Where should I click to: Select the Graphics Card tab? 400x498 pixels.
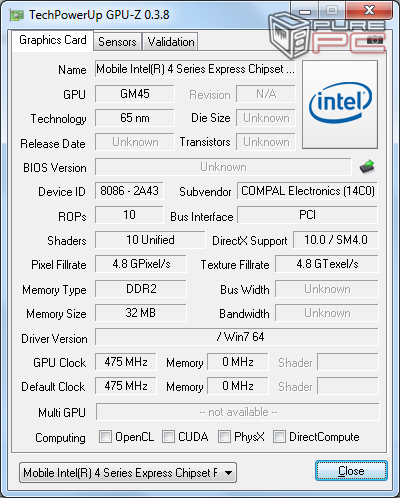point(53,40)
